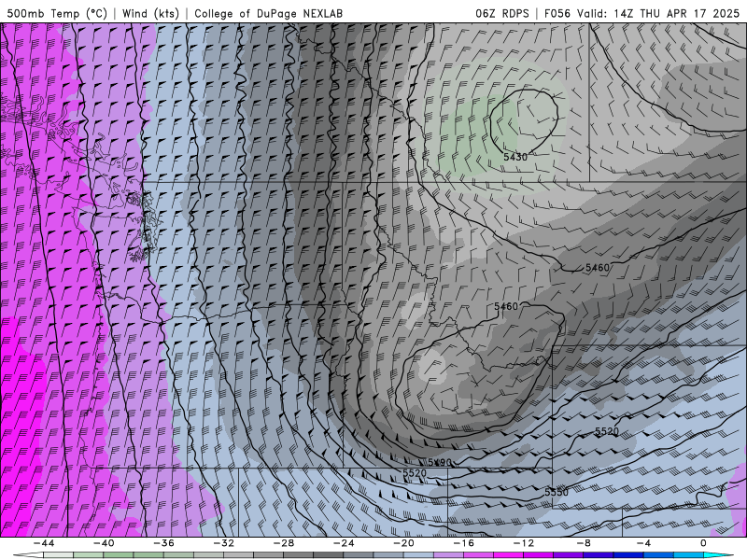Click the -40 colorbar scale label
This screenshot has height=560, width=747.
104,543
